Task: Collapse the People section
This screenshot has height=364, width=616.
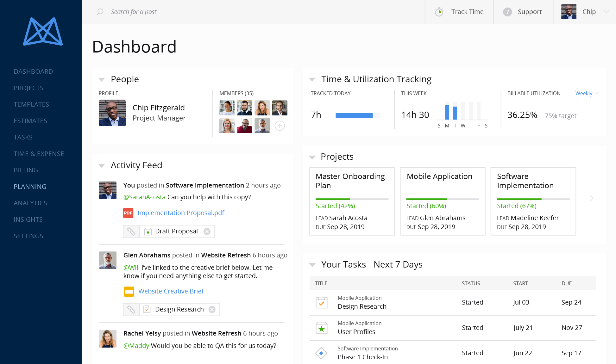Action: coord(102,79)
